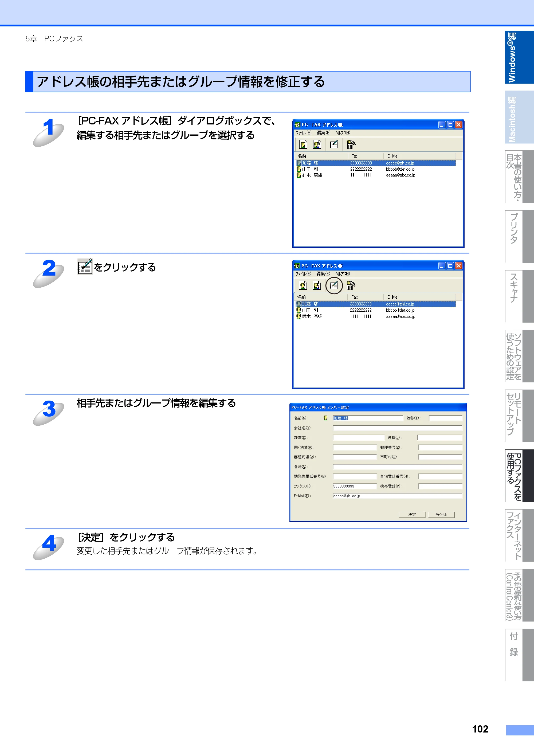This screenshot has height=756, width=534.
Task: Go to the スキャナ side tab
Action: (x=519, y=296)
